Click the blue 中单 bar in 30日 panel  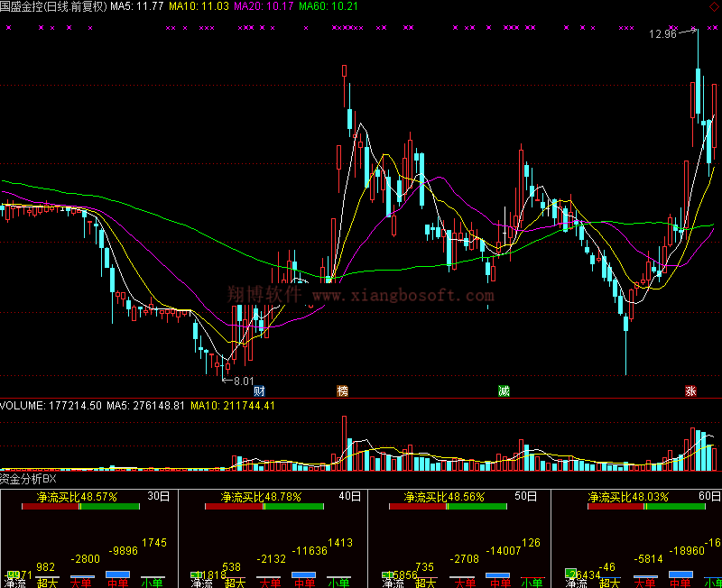point(117,574)
